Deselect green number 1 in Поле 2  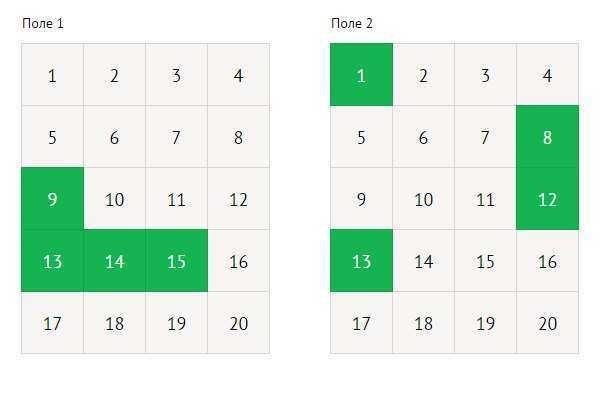[x=361, y=74]
